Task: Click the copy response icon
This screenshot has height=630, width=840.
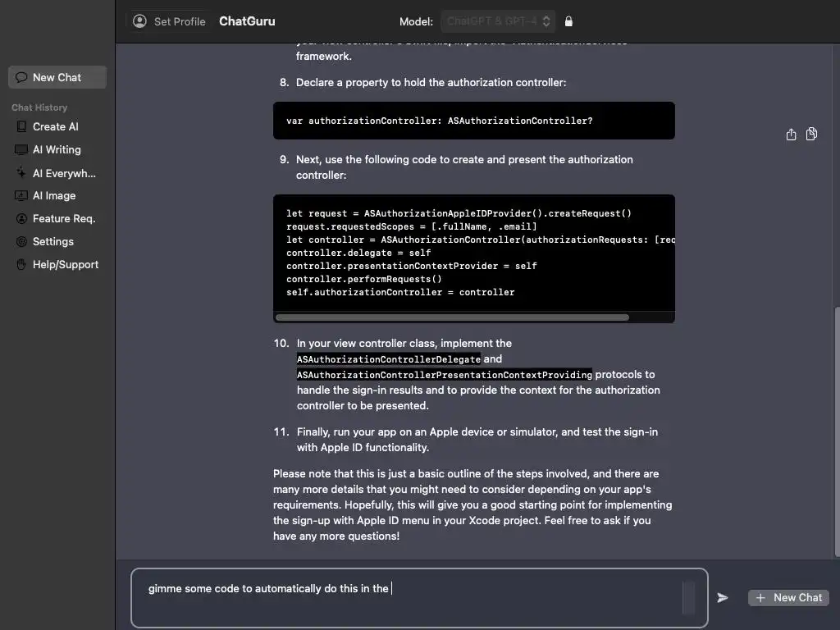Action: click(811, 134)
